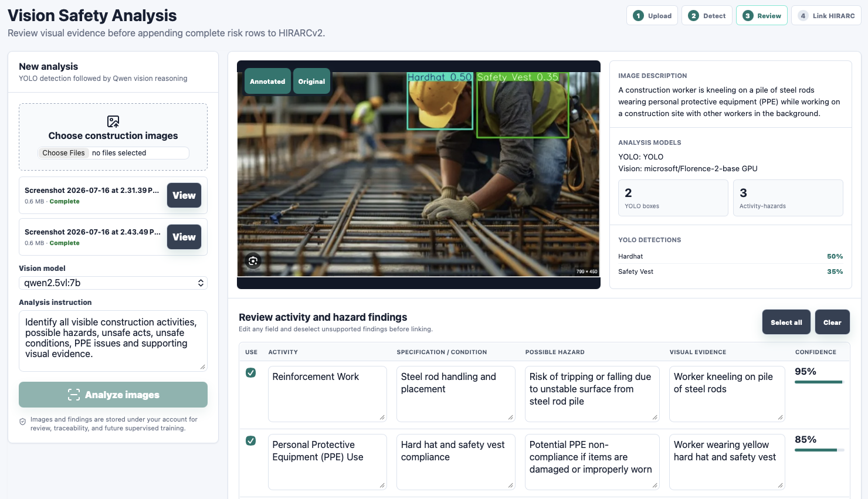Click the CONFIDENCE column header
The width and height of the screenshot is (868, 499).
816,352
